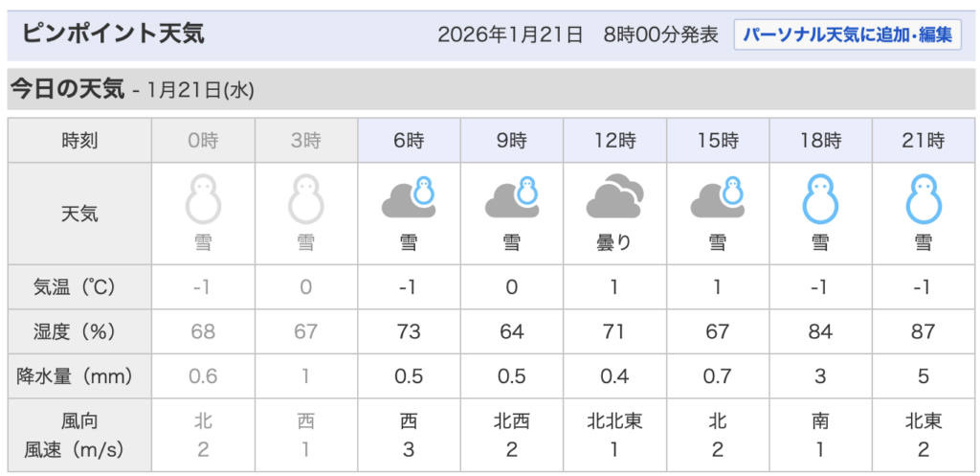
Task: Select the 21時 column header
Action: (924, 141)
